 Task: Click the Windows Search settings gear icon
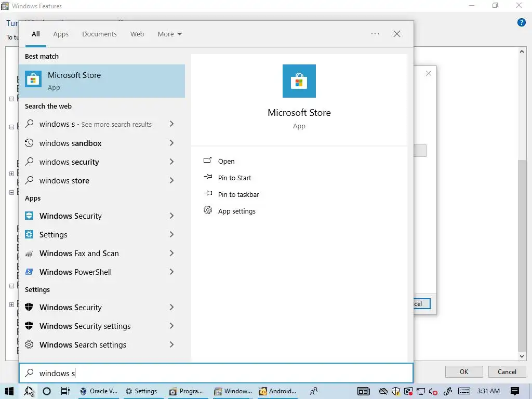pos(29,345)
